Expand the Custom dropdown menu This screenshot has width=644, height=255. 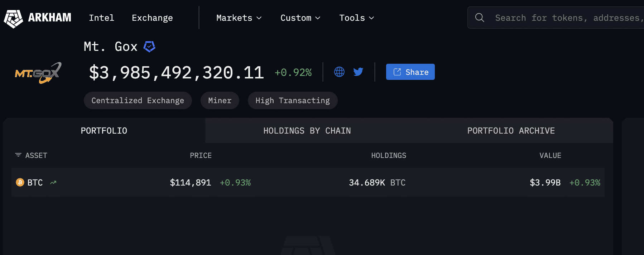300,18
